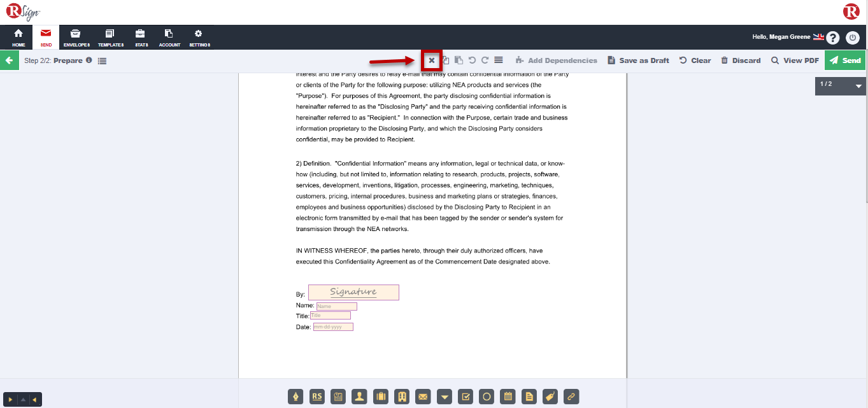Viewport: 868px width, 408px height.
Task: Click Save as Draft
Action: pyautogui.click(x=638, y=60)
